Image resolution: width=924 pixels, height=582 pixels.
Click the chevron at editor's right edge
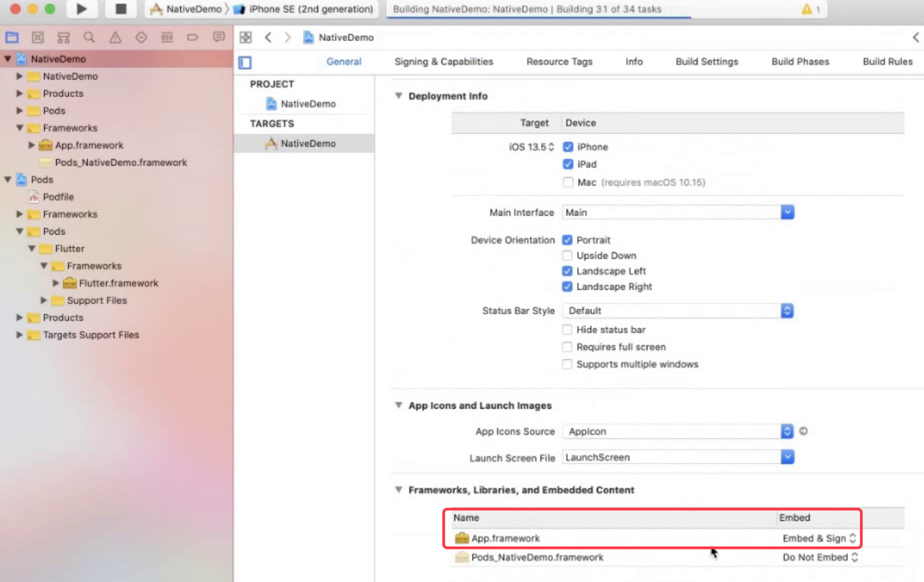[x=916, y=37]
